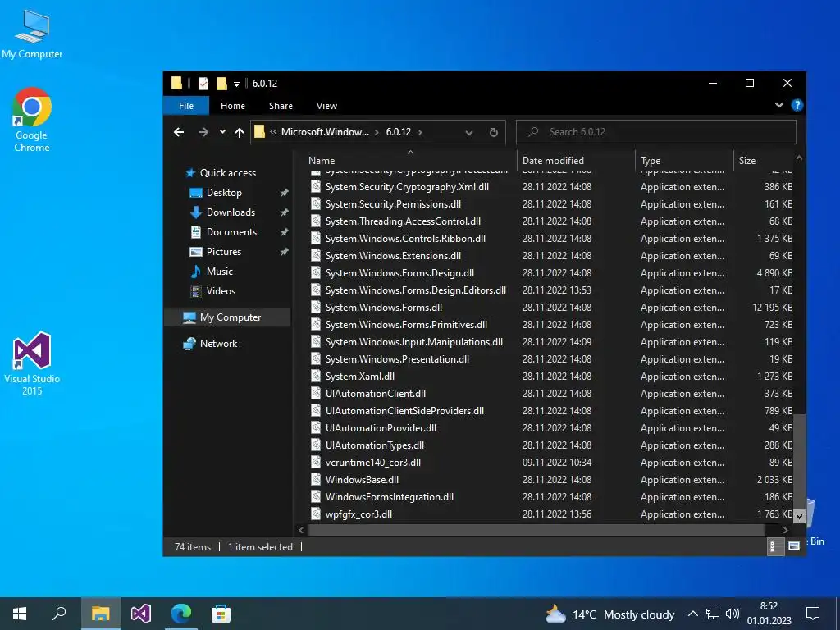Click the Forward navigation arrow
The width and height of the screenshot is (840, 630).
(x=203, y=132)
